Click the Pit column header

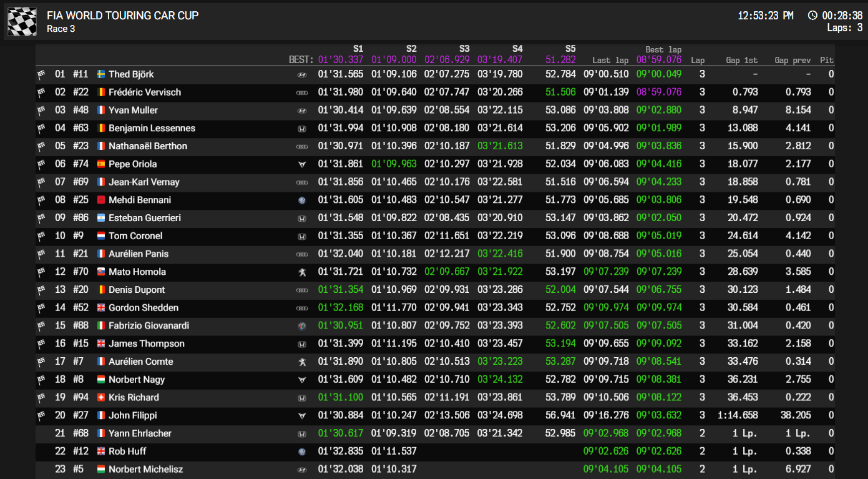(826, 60)
